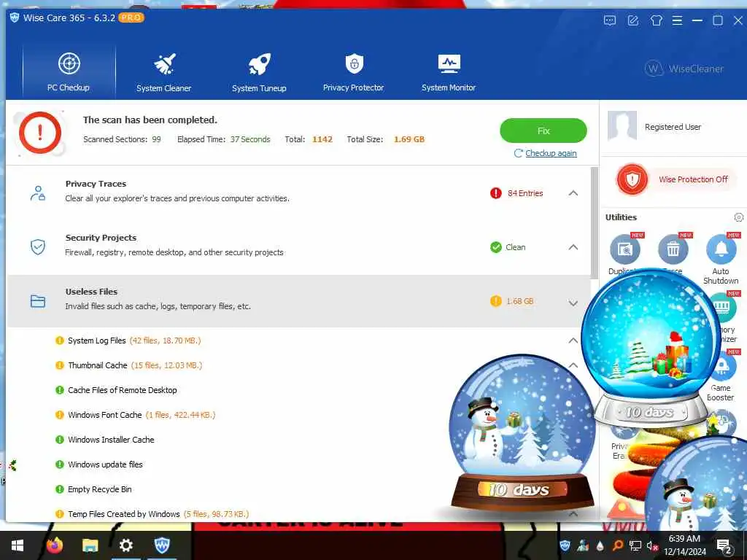Click the Registered User avatar
Screen dimensions: 747x560
coord(622,125)
